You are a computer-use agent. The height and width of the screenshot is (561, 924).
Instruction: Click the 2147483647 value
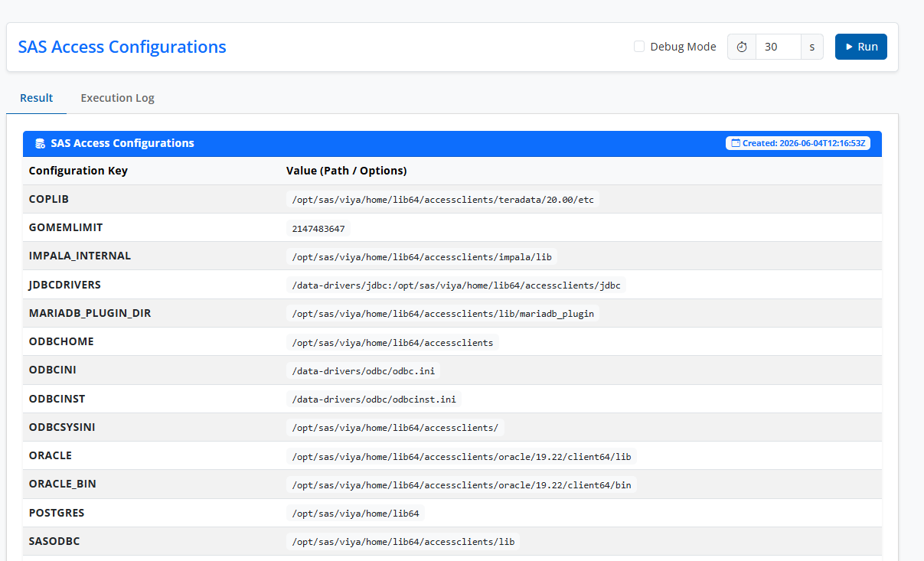318,228
